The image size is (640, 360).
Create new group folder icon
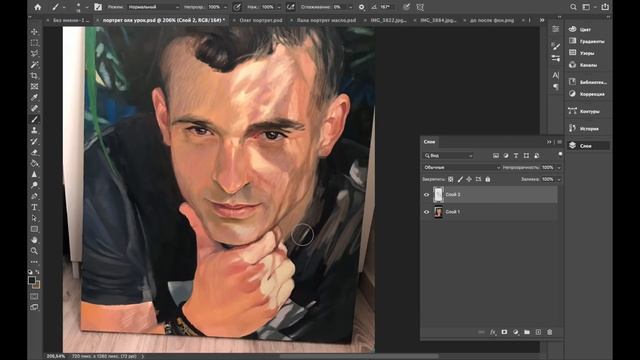coord(527,332)
